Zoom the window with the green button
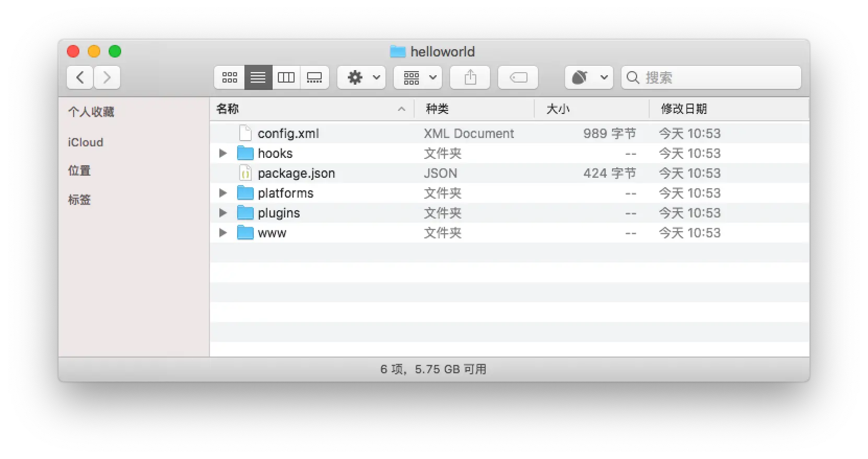 pos(115,51)
